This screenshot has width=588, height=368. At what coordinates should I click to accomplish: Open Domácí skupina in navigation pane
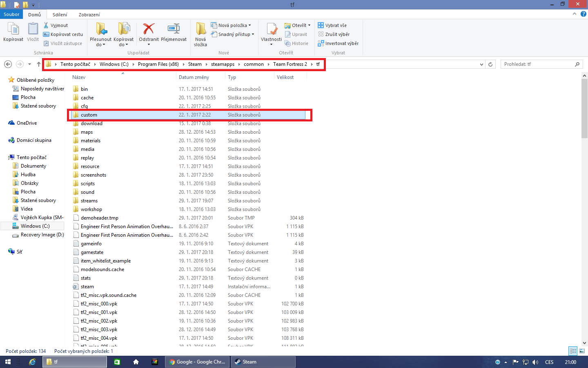[34, 140]
